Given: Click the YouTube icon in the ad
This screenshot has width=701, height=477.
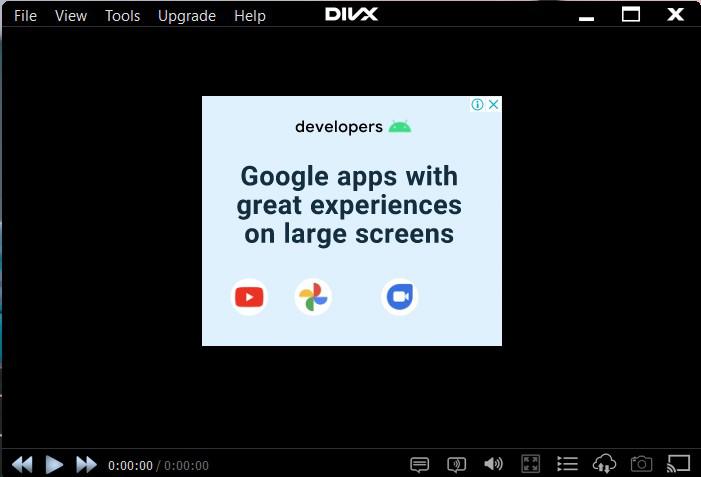Looking at the screenshot, I should click(x=249, y=297).
